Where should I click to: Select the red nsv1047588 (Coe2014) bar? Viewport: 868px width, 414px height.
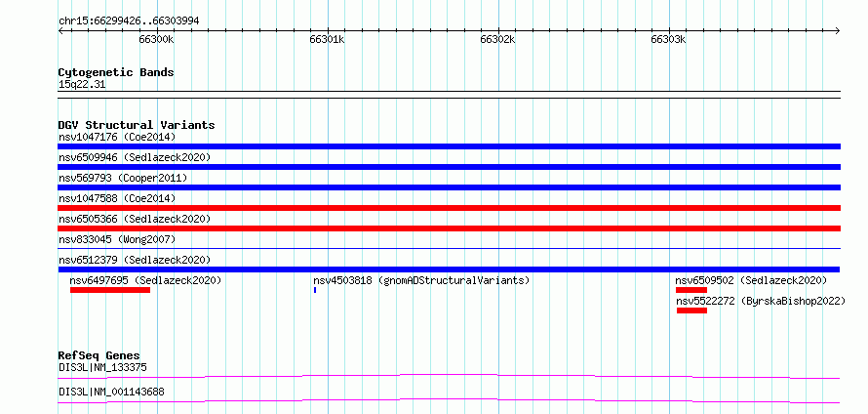[449, 208]
